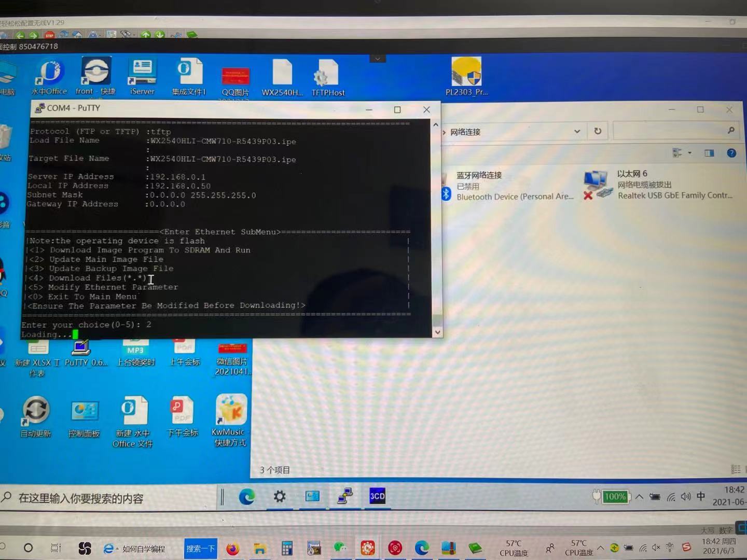This screenshot has width=747, height=560.
Task: Show hidden icons in the inner system tray
Action: coord(639,497)
